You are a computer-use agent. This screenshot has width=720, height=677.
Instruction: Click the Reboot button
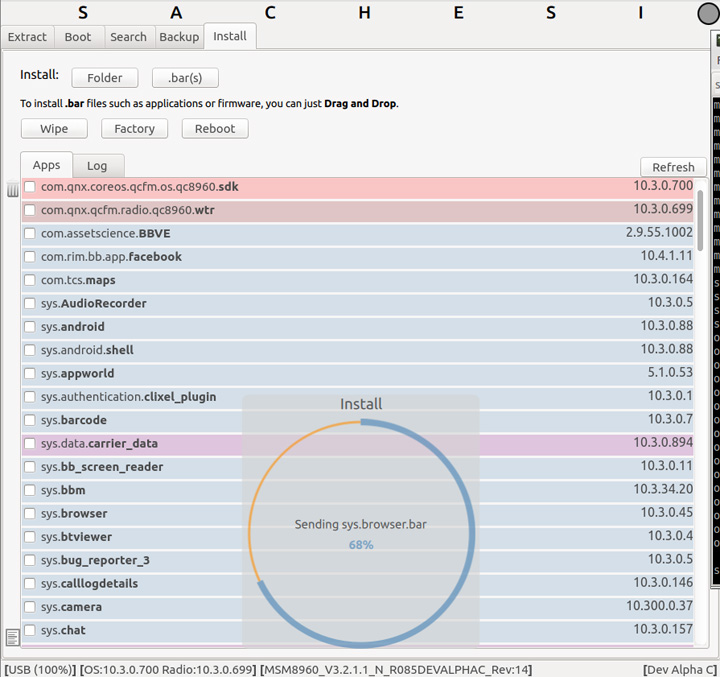tap(215, 129)
